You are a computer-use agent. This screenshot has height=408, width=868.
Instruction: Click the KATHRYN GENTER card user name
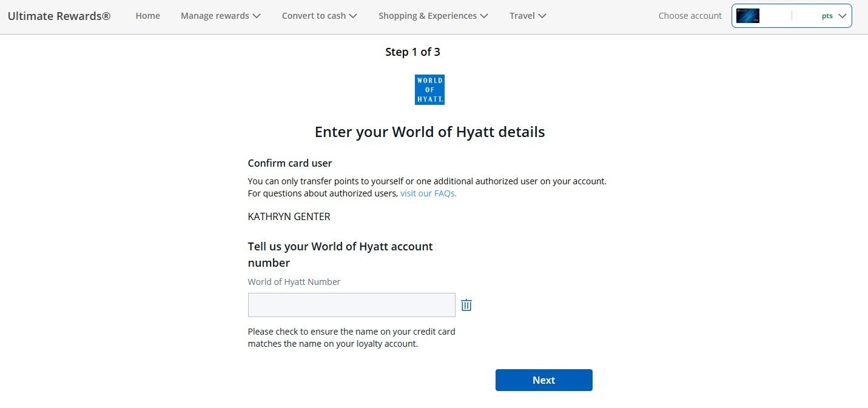(x=289, y=216)
